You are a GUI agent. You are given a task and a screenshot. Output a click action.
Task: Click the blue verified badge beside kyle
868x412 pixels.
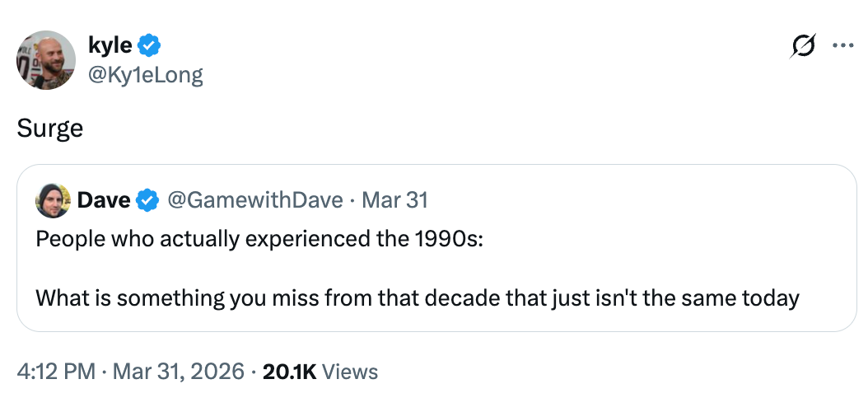click(149, 45)
